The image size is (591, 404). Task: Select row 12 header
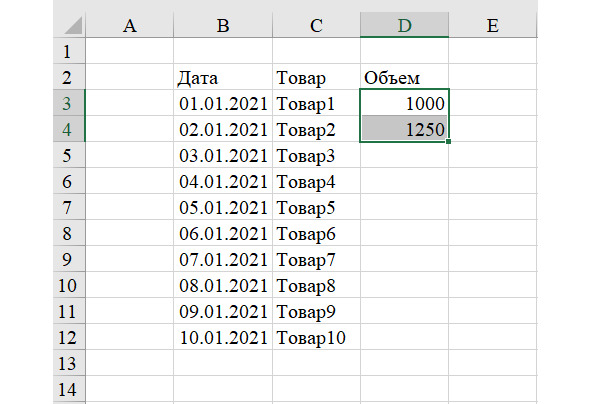(x=69, y=337)
